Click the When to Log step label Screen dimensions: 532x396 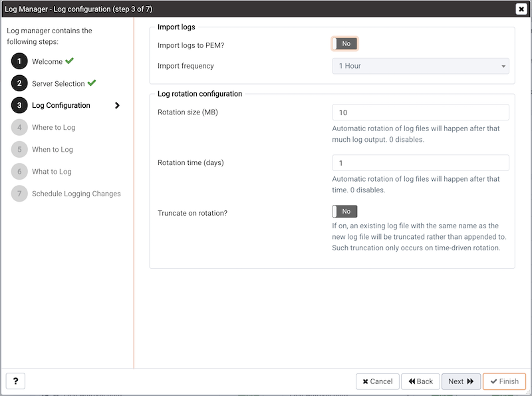tap(53, 150)
